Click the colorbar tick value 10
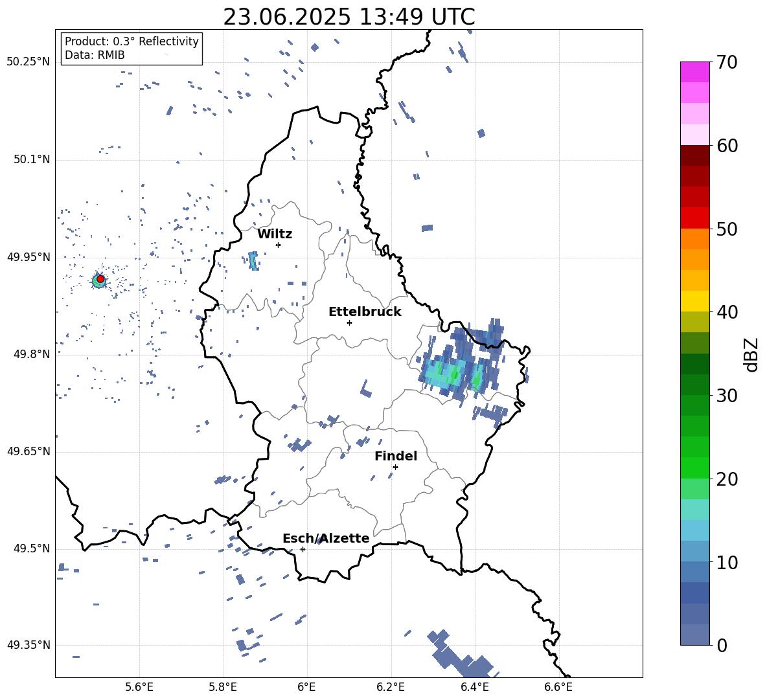The width and height of the screenshot is (767, 700). pos(727,562)
